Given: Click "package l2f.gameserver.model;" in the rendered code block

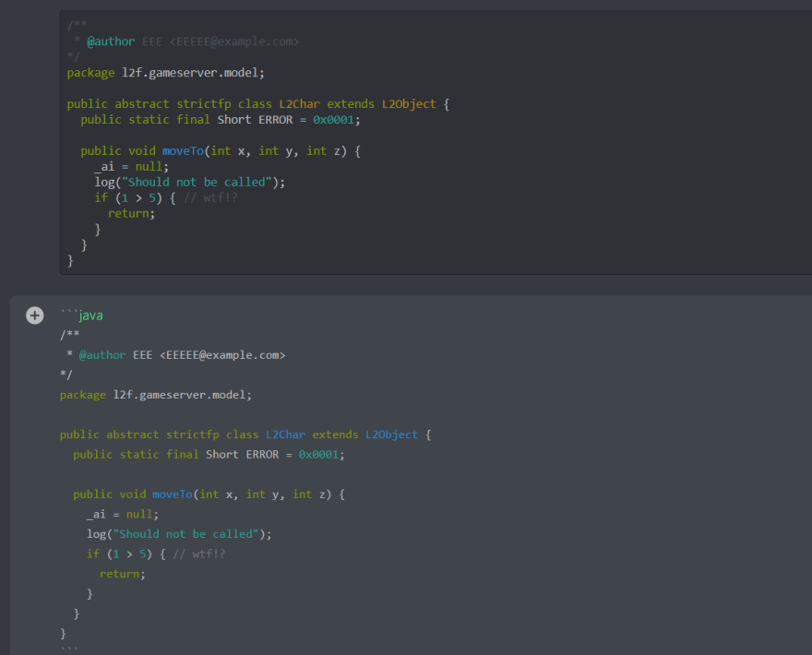Looking at the screenshot, I should [166, 73].
